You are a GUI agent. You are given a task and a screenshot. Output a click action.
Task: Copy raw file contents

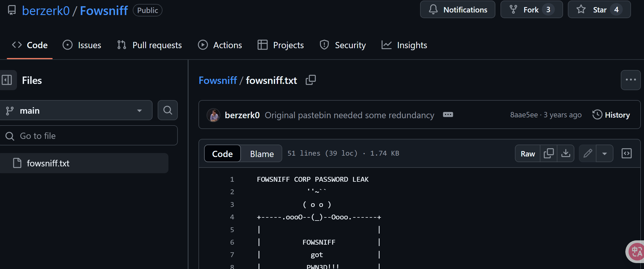pos(549,153)
